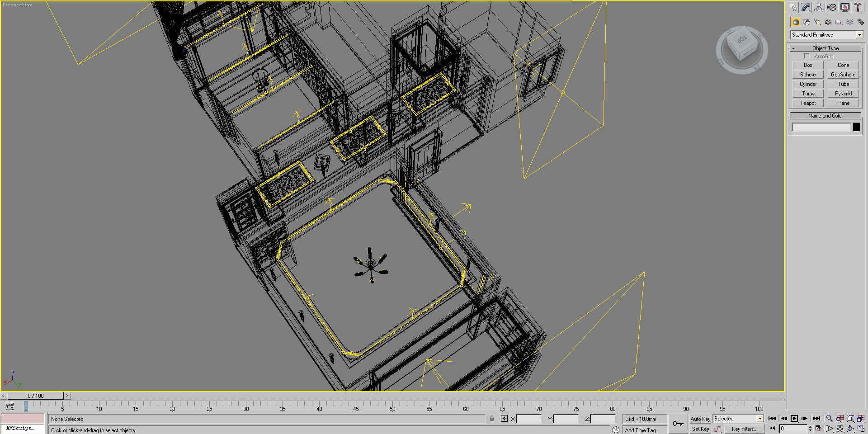Viewport: 868px width, 434px height.
Task: Click the Y coordinate field
Action: point(566,419)
